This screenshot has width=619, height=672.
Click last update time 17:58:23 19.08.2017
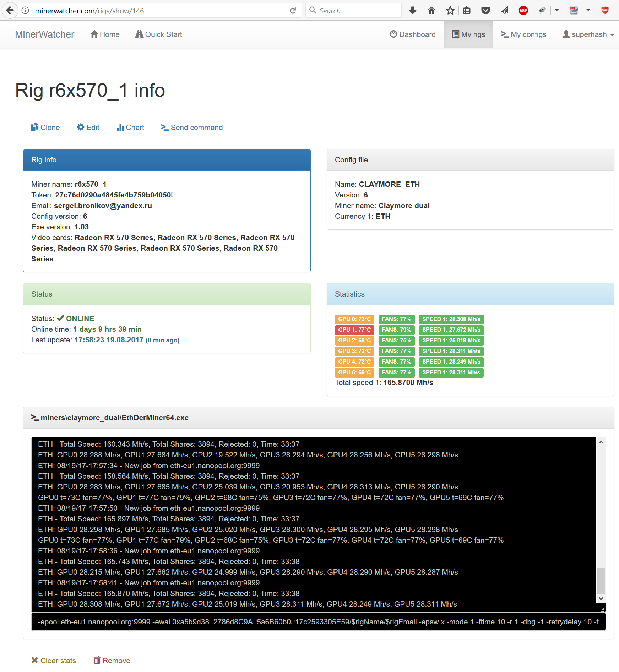pyautogui.click(x=109, y=340)
